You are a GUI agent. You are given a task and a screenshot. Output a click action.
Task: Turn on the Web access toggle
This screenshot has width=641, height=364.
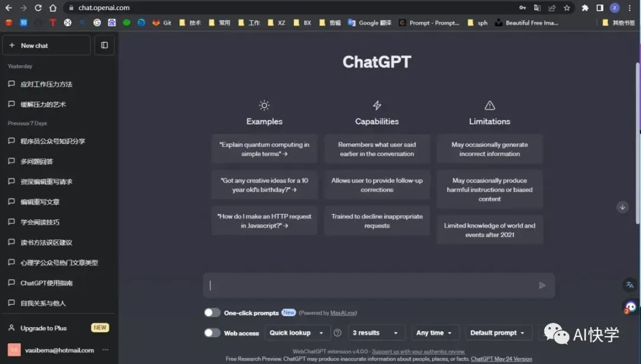pos(212,333)
